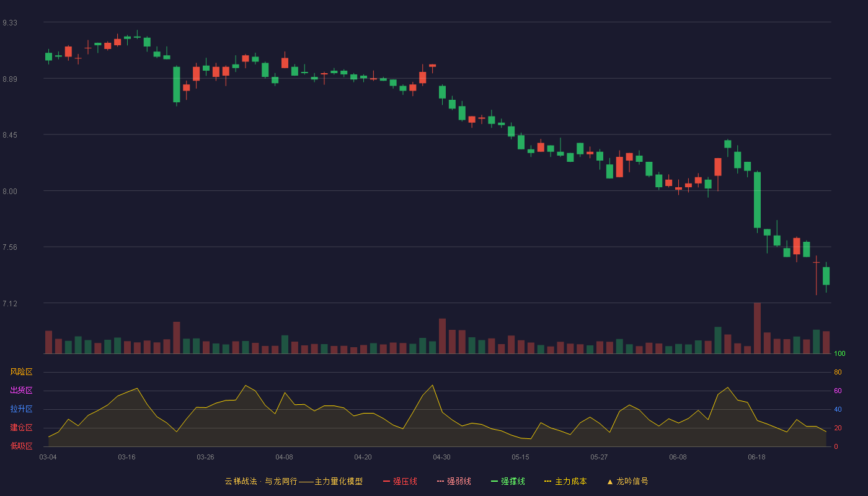Click the 05-27 date axis label
The width and height of the screenshot is (868, 496).
click(x=599, y=457)
